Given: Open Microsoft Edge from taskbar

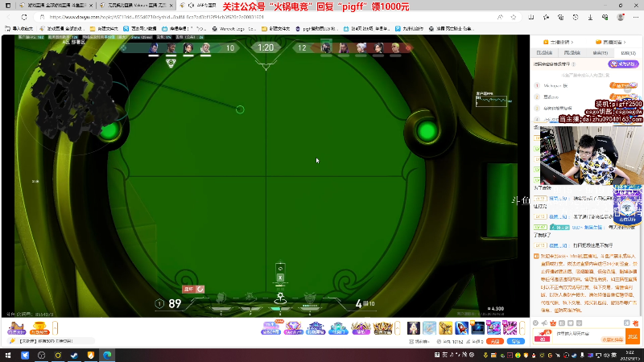Looking at the screenshot, I should (x=107, y=356).
